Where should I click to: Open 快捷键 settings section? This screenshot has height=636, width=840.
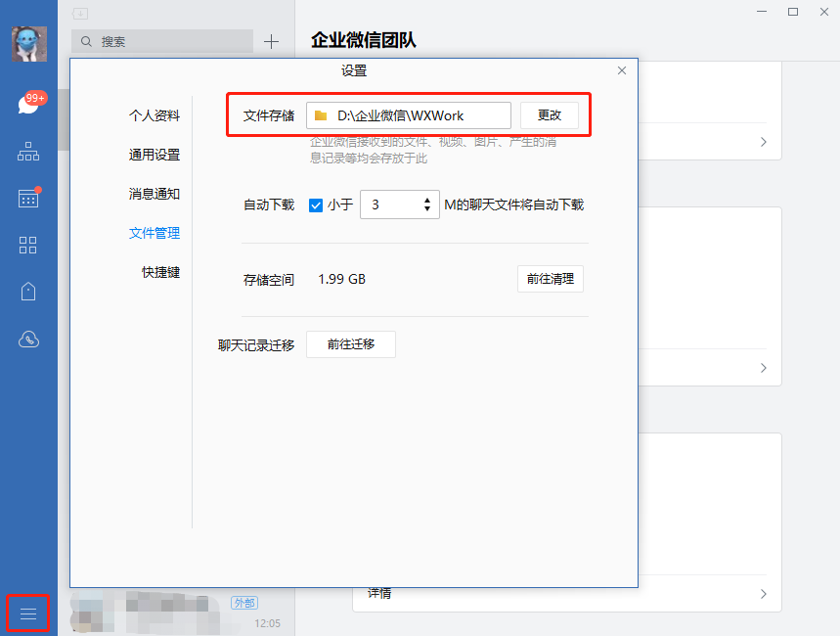[160, 272]
